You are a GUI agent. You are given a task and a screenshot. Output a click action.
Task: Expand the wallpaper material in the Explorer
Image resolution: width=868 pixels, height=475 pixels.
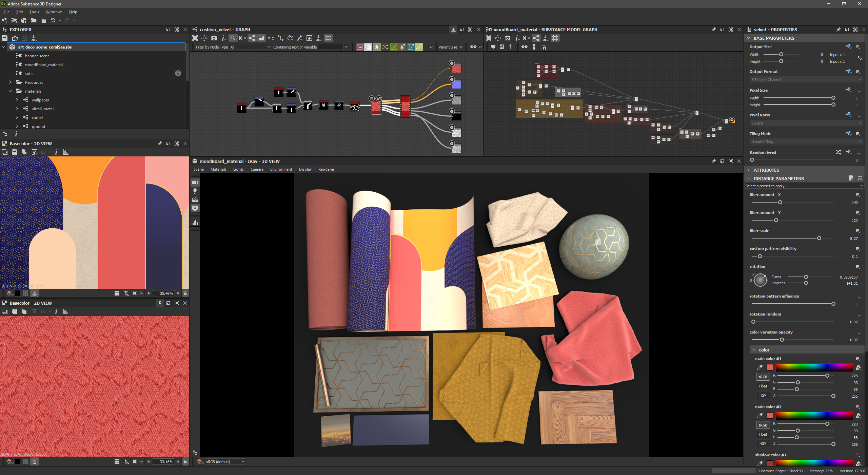(x=17, y=100)
